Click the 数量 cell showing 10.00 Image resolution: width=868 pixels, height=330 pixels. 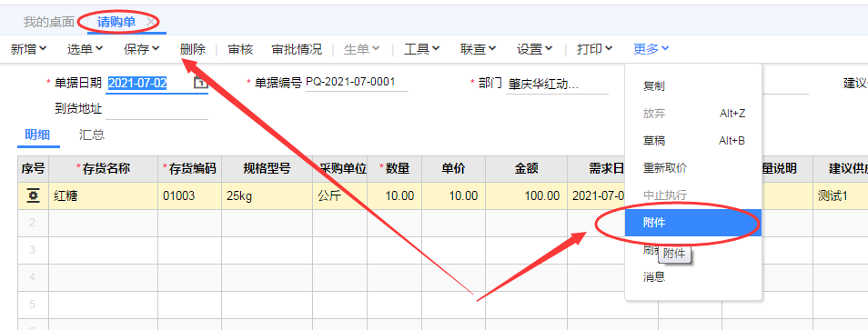(395, 195)
